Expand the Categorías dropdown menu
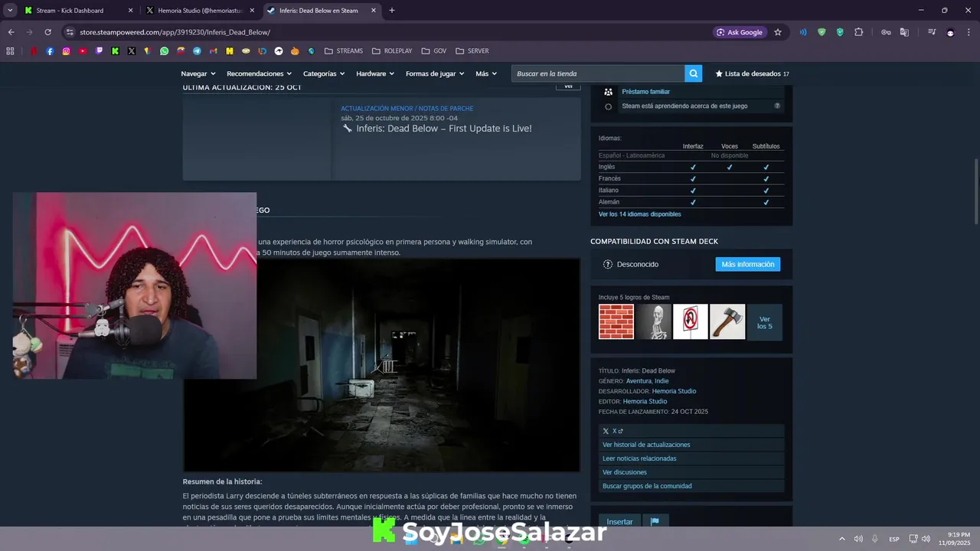This screenshot has width=980, height=551. [x=324, y=73]
